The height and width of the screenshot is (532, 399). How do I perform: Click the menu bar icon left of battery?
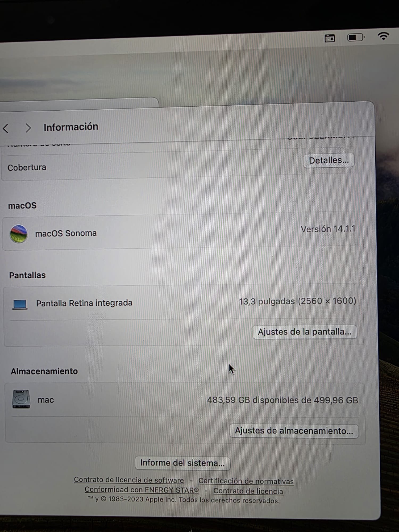pos(330,39)
